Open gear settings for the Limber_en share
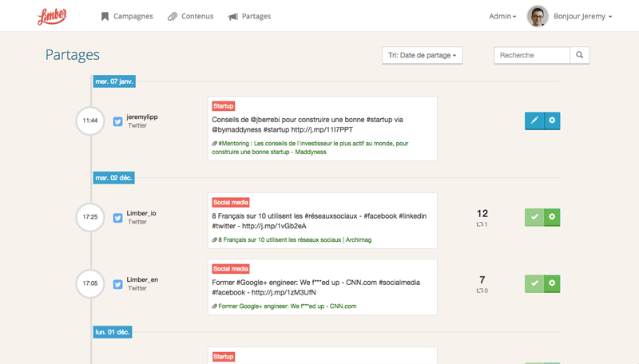This screenshot has height=364, width=639. pos(552,283)
